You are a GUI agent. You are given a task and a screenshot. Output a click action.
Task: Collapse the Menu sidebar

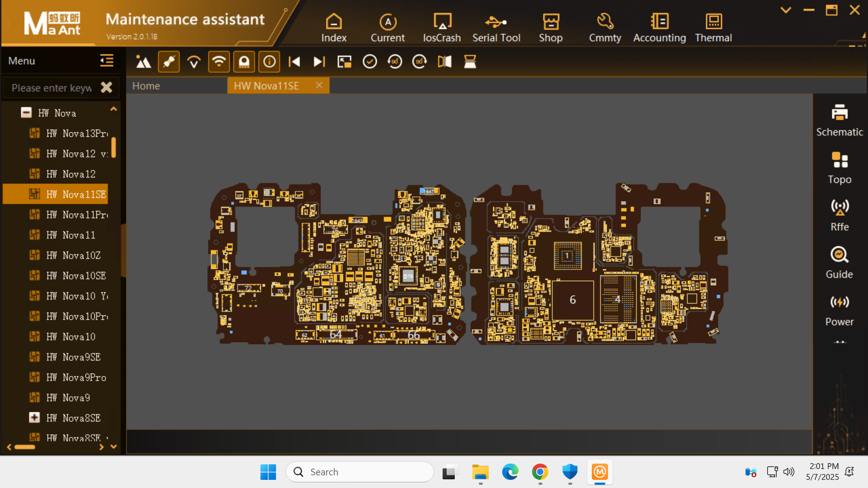pyautogui.click(x=107, y=61)
